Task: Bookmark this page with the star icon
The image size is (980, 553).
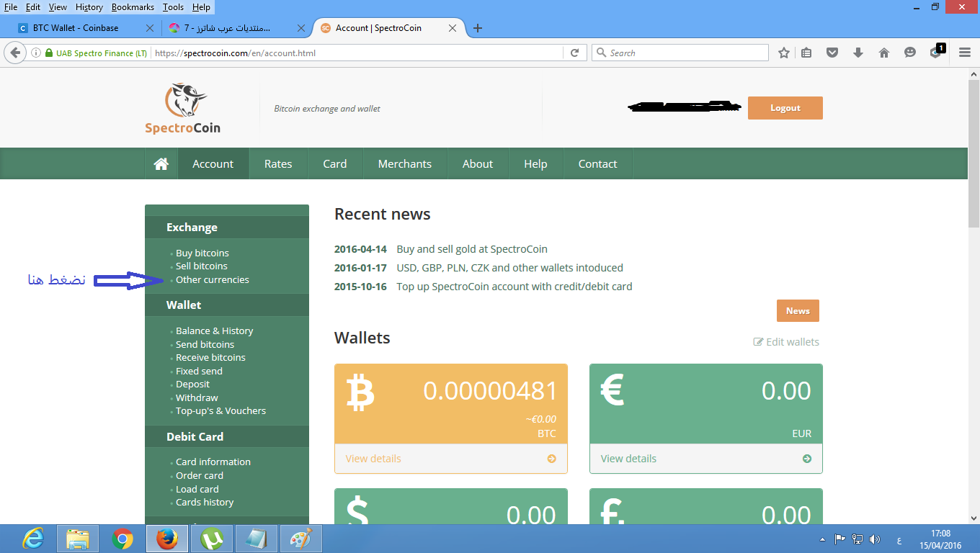Action: tap(784, 53)
